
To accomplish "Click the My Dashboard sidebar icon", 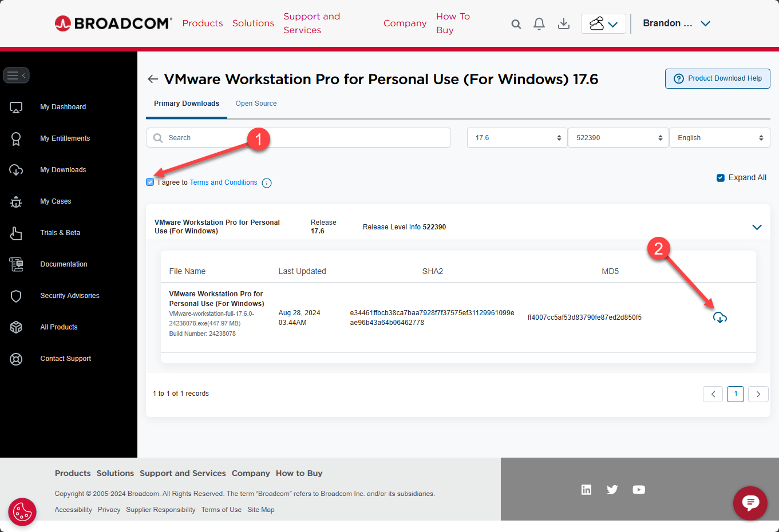I will 16,107.
